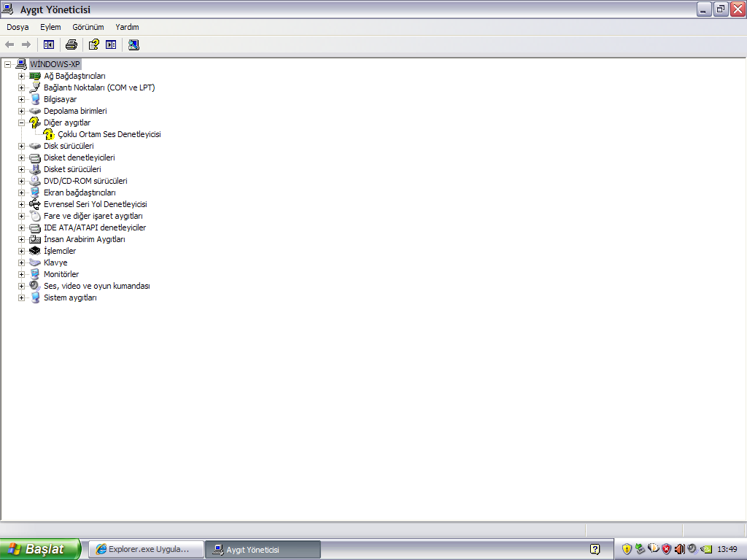The height and width of the screenshot is (560, 747).
Task: Open the Dosya menu
Action: point(18,27)
